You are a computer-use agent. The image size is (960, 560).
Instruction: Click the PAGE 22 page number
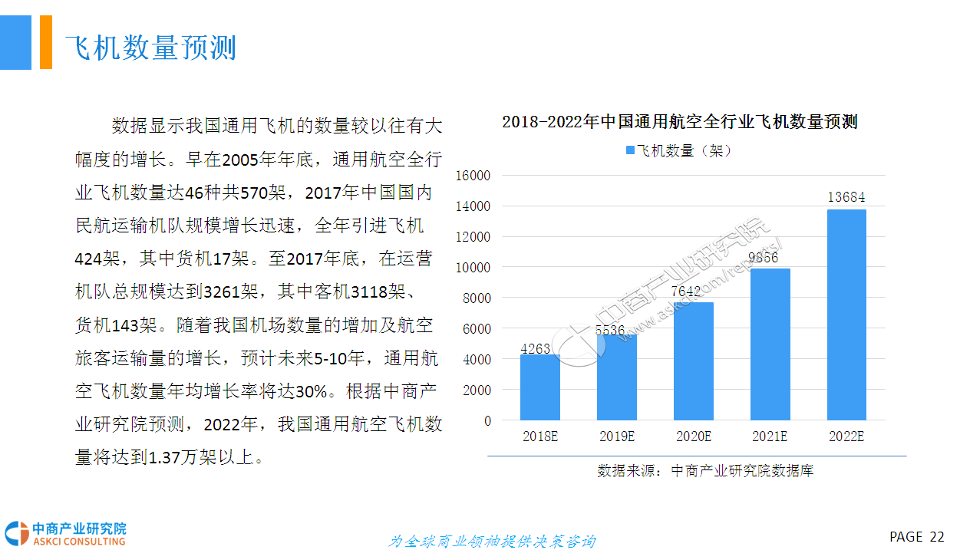pyautogui.click(x=916, y=537)
